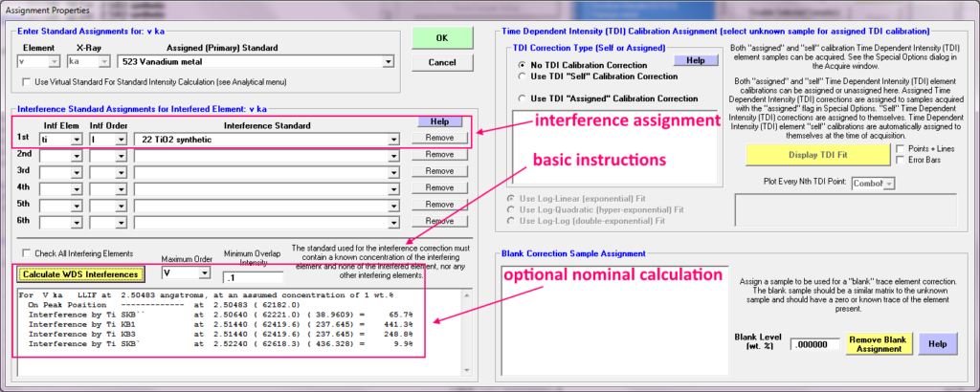Screen dimensions: 980x392
Task: Click Remove for 5th interference row
Action: pyautogui.click(x=438, y=204)
